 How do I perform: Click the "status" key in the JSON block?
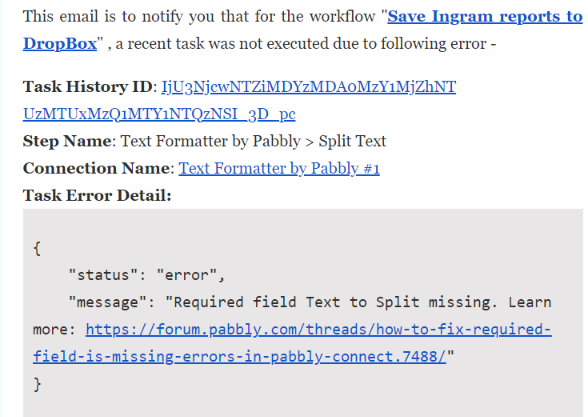point(99,275)
